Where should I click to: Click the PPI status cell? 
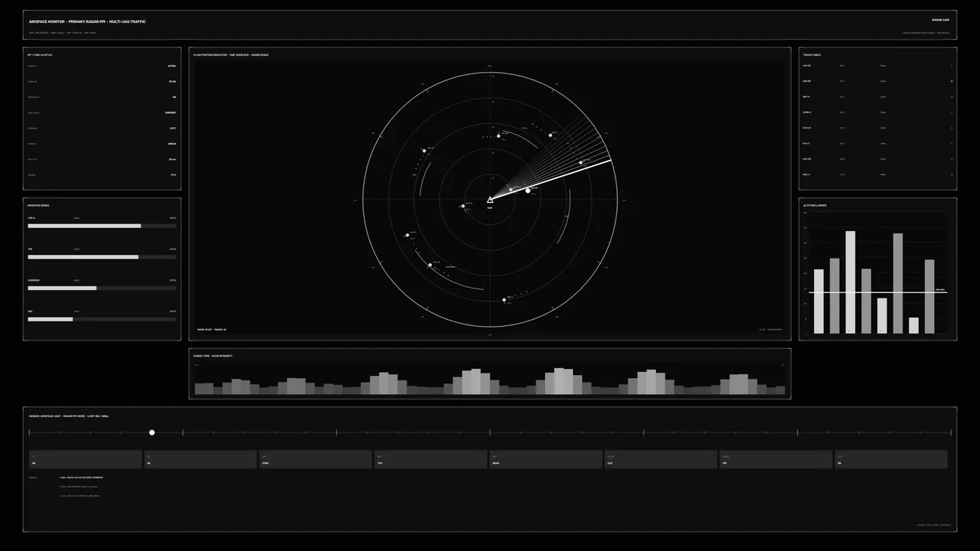776,459
